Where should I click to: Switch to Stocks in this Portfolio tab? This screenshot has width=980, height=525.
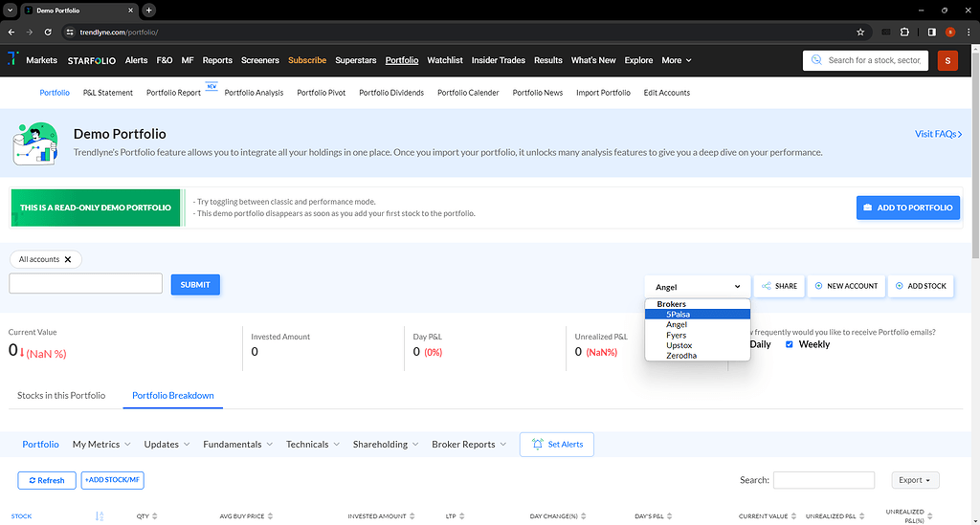tap(61, 396)
